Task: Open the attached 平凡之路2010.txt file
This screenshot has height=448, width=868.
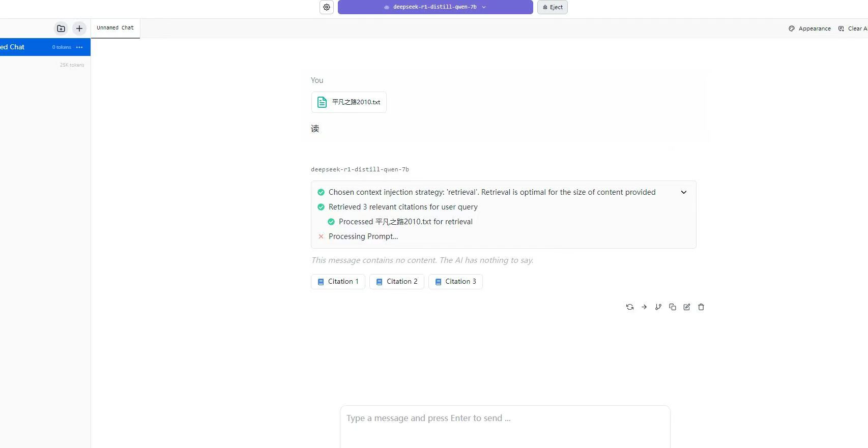Action: pos(349,102)
